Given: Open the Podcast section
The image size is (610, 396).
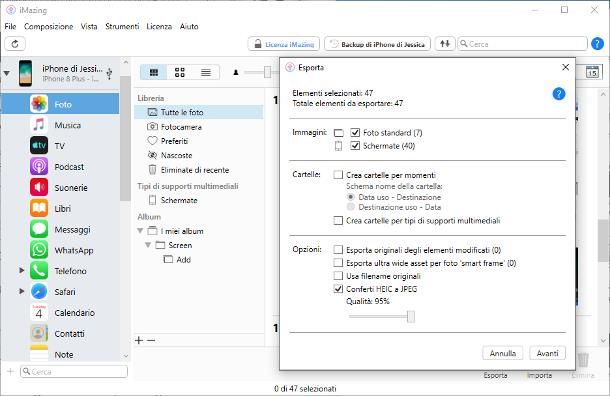Looking at the screenshot, I should click(60, 166).
